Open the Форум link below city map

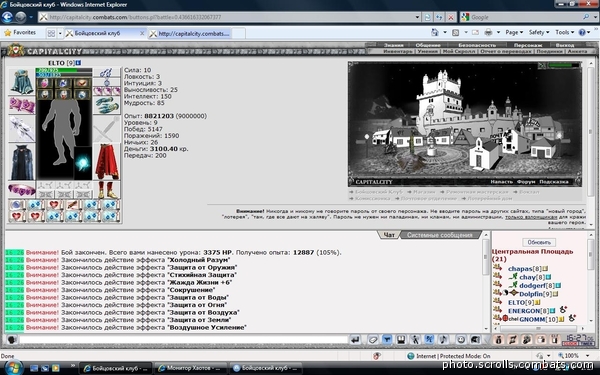[x=526, y=182]
